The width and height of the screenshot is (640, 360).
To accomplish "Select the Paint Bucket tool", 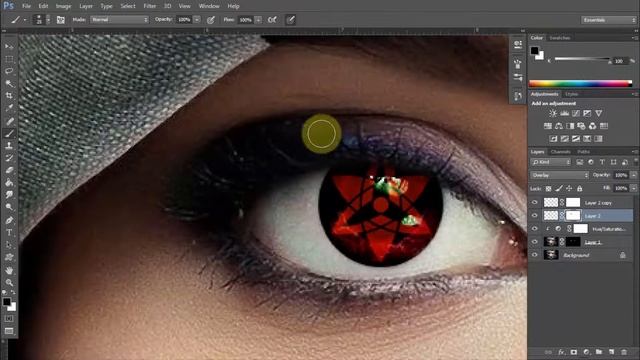I will coord(9,182).
